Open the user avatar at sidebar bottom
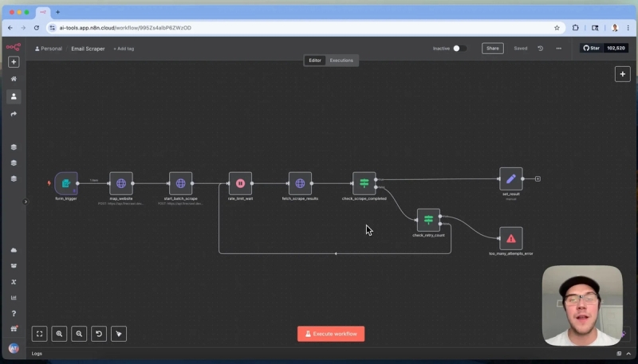This screenshot has height=364, width=638. click(x=14, y=348)
